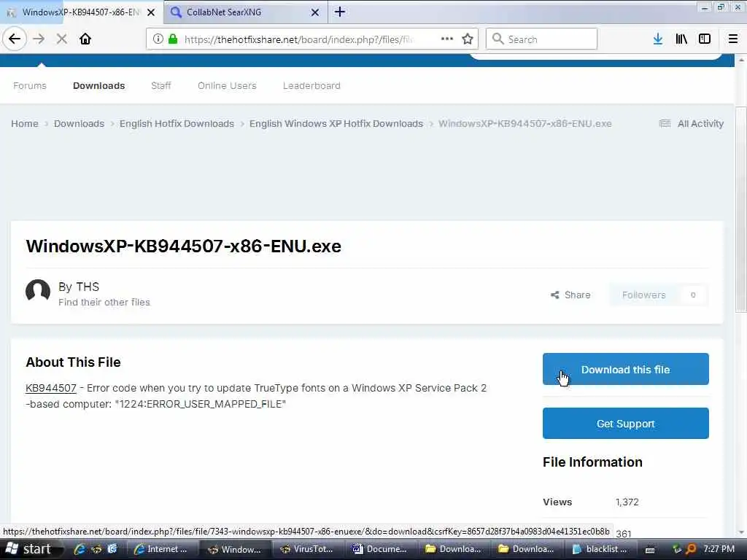Switch to VirusTot... taskbar button
Screen dimensions: 747x560
tap(308, 549)
